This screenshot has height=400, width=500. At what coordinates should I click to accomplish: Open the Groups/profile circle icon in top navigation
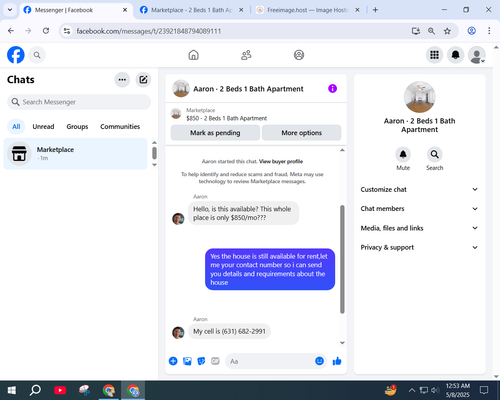[x=299, y=55]
